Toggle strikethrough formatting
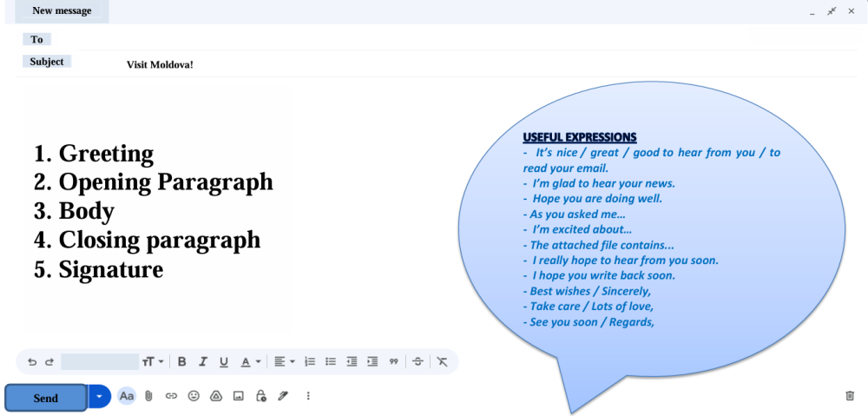The height and width of the screenshot is (416, 868). point(418,361)
